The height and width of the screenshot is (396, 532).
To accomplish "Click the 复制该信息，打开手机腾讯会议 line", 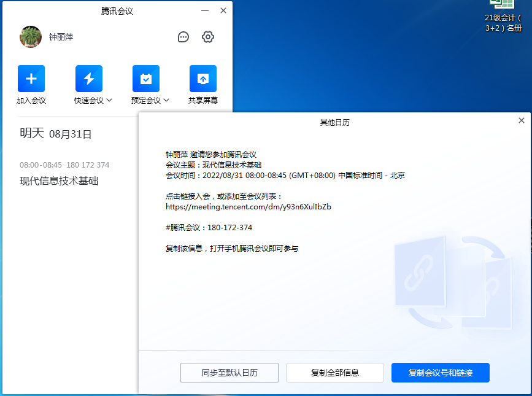I will (232, 249).
